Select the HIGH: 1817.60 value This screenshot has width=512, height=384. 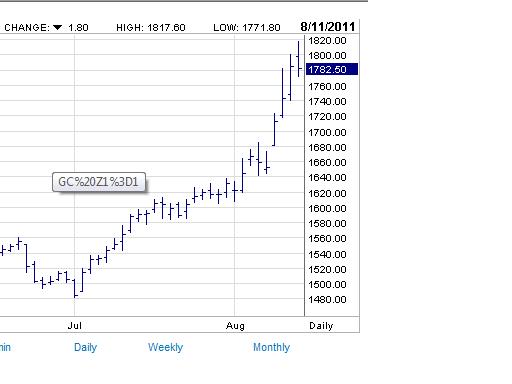tap(151, 28)
